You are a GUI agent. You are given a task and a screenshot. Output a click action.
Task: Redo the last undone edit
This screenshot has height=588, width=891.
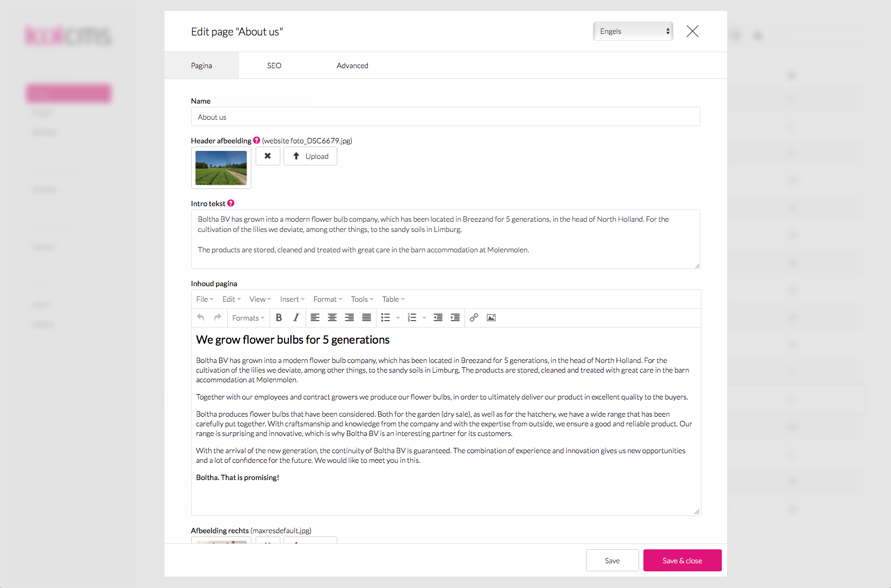click(x=217, y=317)
